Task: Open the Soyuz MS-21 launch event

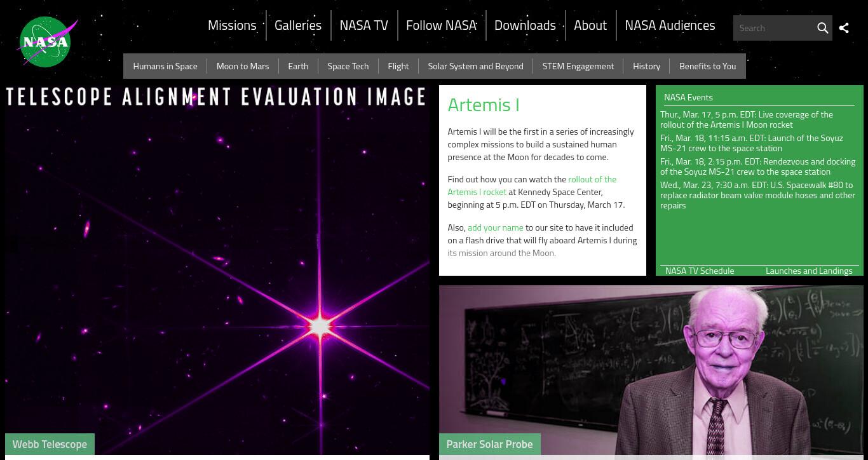Action: (x=752, y=143)
